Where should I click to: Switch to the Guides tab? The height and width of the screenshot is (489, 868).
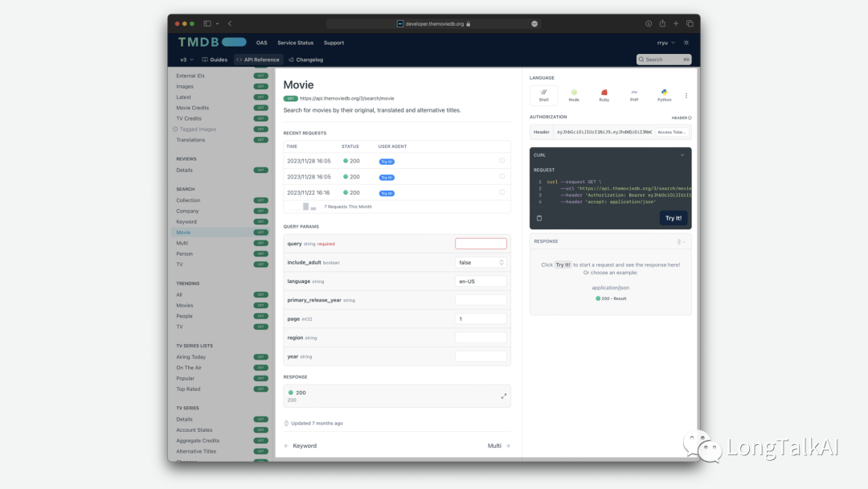[x=215, y=60]
